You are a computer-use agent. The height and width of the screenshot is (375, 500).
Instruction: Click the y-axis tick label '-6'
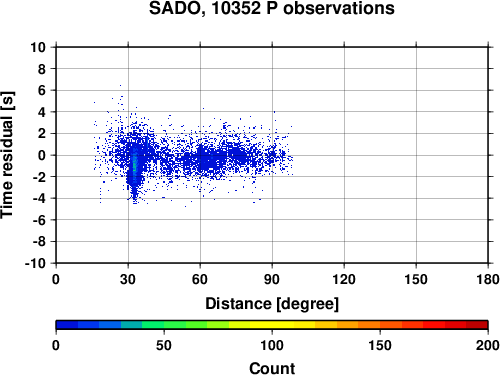(x=39, y=220)
